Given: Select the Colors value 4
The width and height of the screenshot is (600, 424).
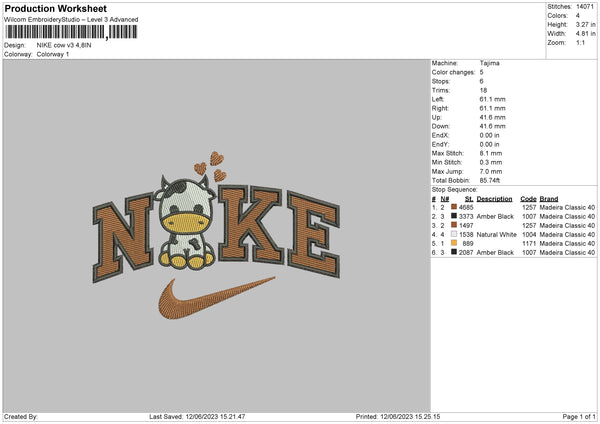Looking at the screenshot, I should [x=578, y=16].
